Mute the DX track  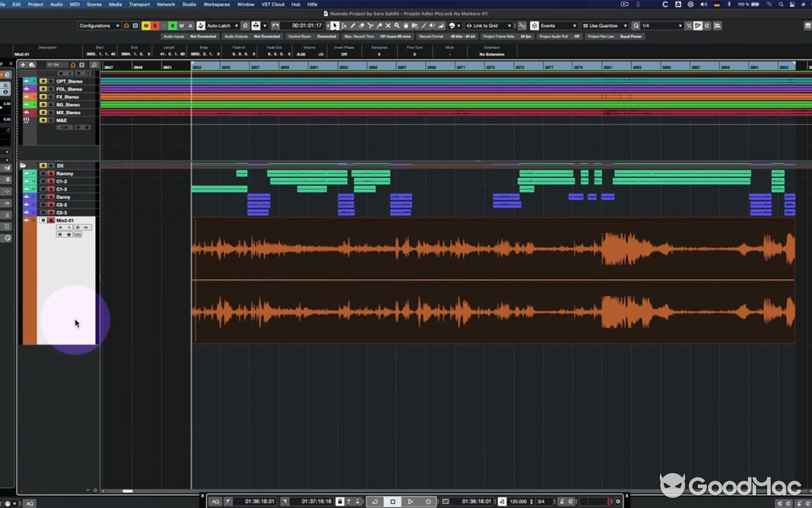(x=43, y=166)
